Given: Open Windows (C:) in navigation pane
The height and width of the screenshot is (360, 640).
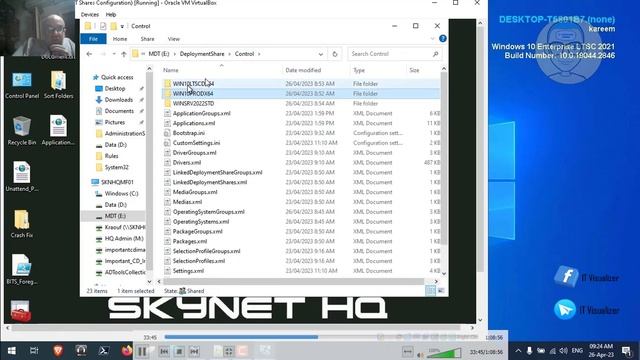Looking at the screenshot, I should pyautogui.click(x=121, y=193).
